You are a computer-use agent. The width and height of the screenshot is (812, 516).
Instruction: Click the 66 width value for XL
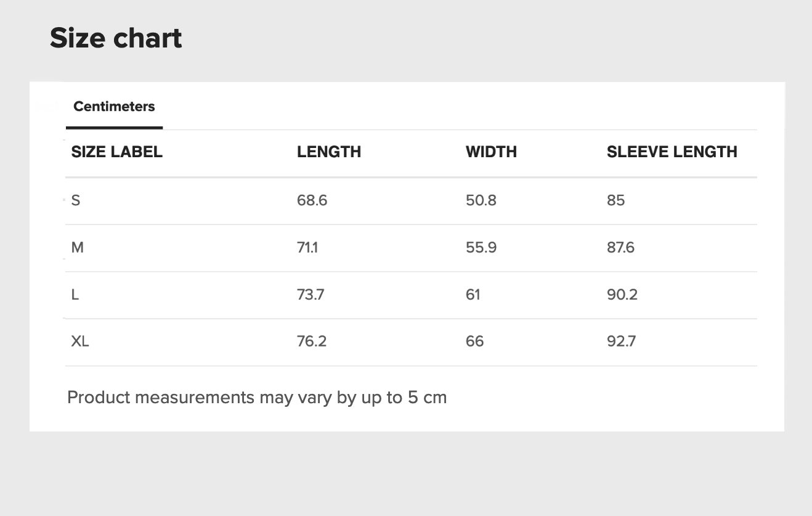pos(474,342)
